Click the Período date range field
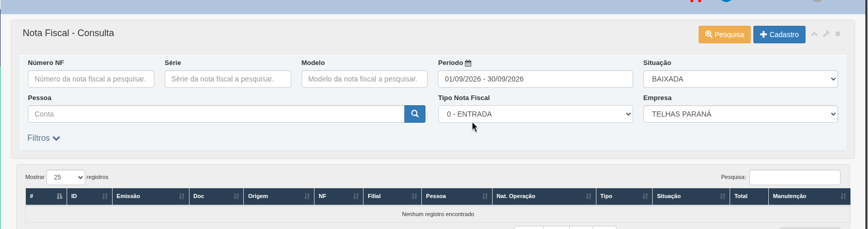 click(535, 79)
